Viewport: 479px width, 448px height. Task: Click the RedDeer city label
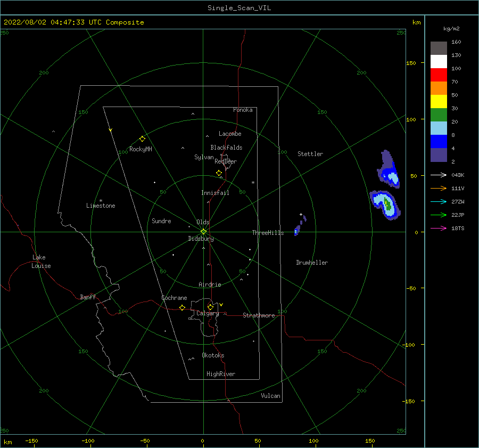pyautogui.click(x=226, y=161)
